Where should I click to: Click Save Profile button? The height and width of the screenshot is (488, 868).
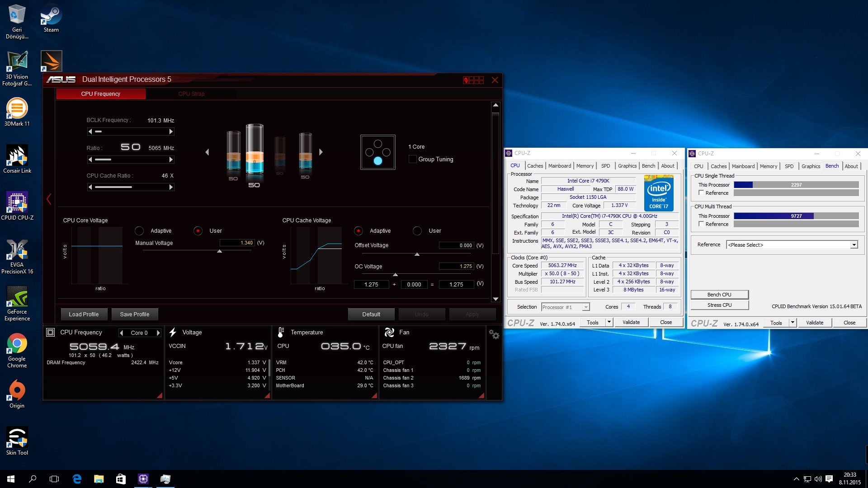pyautogui.click(x=134, y=314)
